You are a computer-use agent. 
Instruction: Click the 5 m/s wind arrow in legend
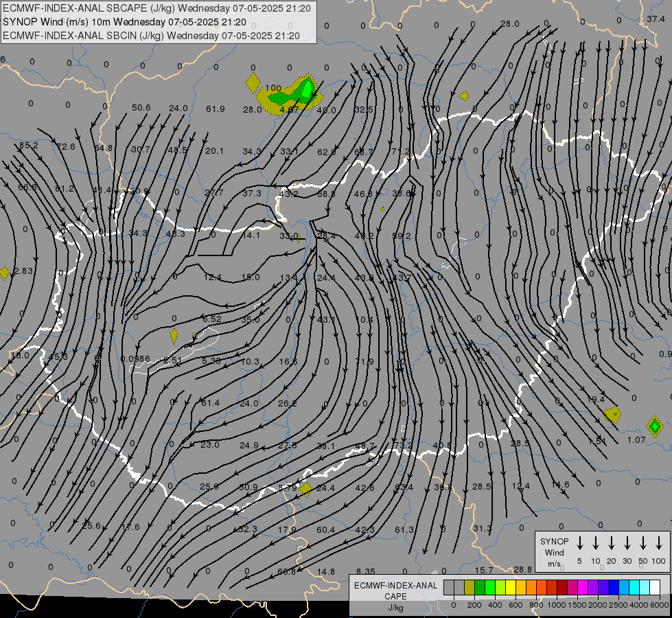580,543
